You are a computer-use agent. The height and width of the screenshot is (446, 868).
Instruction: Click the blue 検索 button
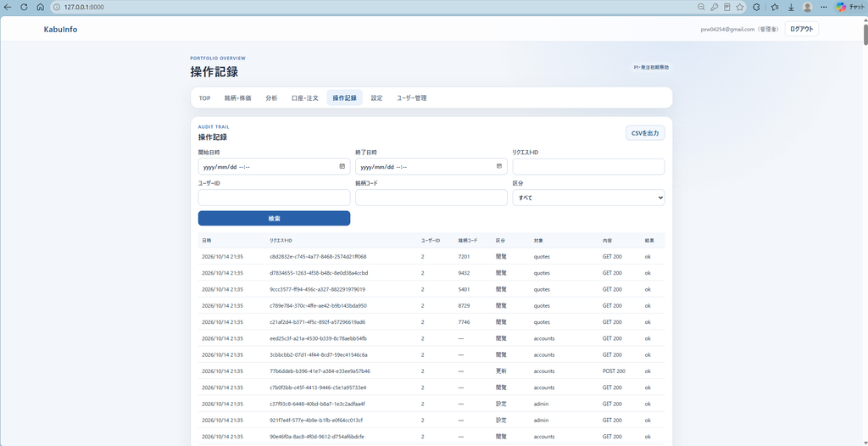coord(274,218)
